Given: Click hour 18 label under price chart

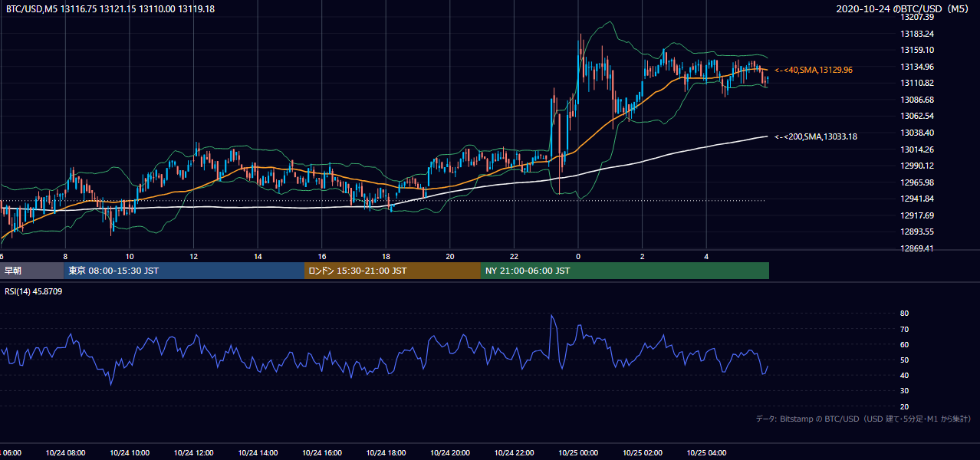Looking at the screenshot, I should click(x=386, y=256).
